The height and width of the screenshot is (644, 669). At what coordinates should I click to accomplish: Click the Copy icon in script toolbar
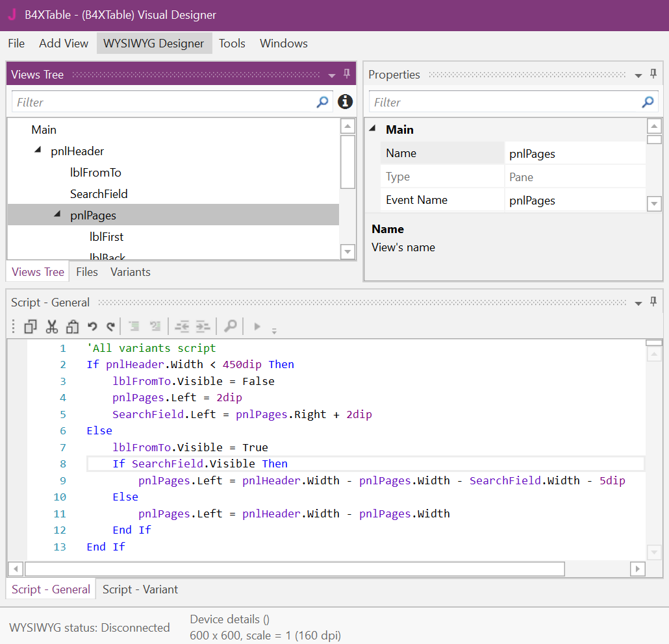coord(31,327)
